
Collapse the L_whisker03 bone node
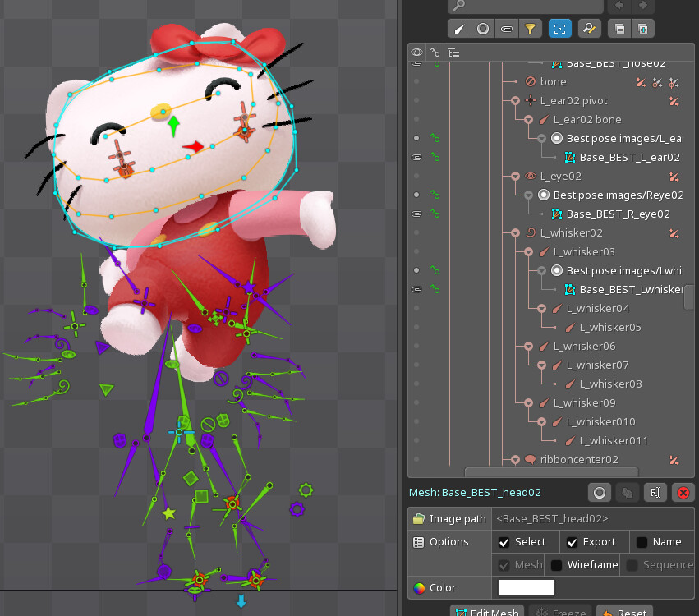point(529,252)
